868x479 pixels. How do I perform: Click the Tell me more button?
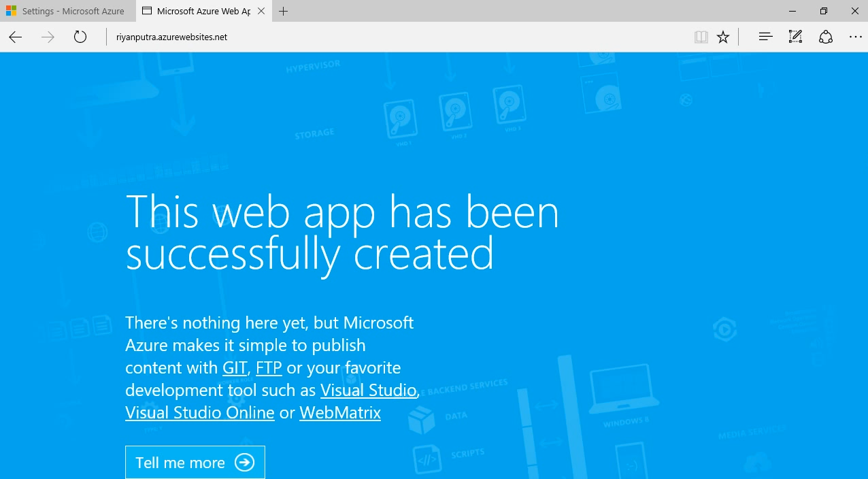click(x=195, y=463)
